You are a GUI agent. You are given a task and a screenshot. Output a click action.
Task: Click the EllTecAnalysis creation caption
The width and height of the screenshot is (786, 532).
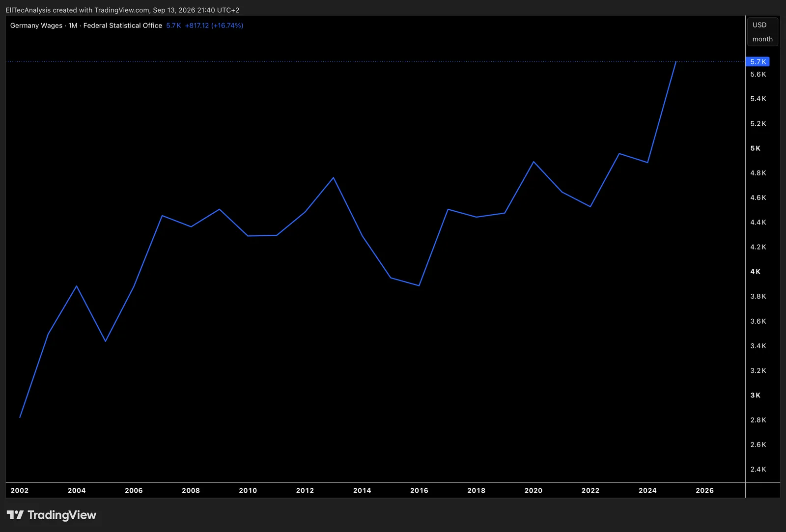(122, 10)
